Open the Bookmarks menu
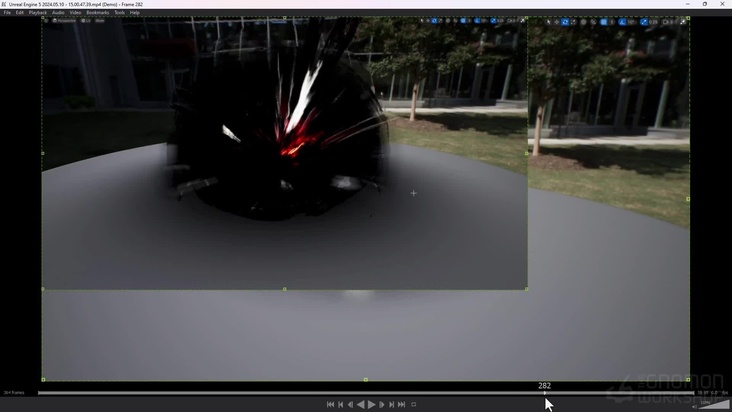This screenshot has width=732, height=412. point(98,12)
